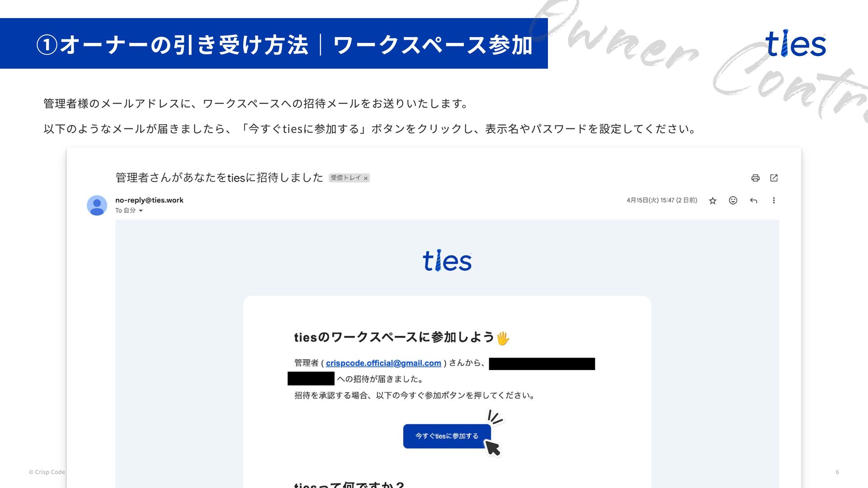The height and width of the screenshot is (488, 868).
Task: Click the sender avatar icon
Action: (97, 206)
